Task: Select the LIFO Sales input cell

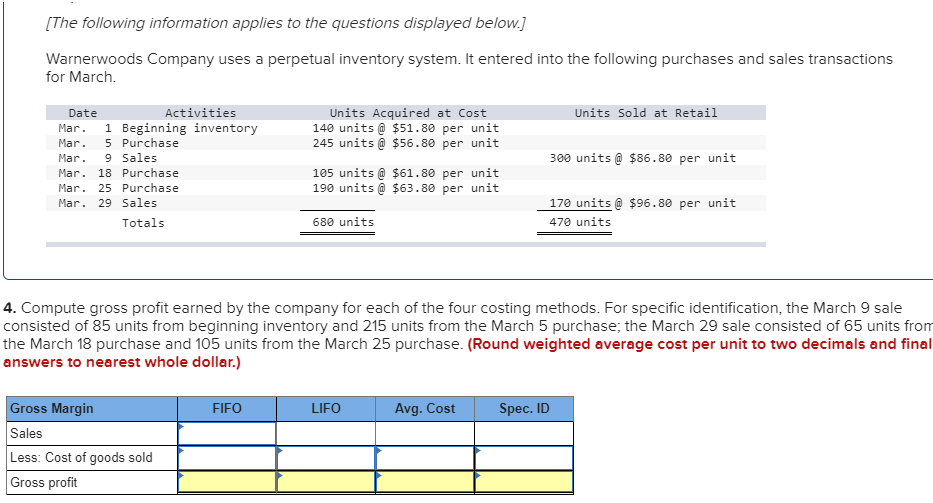Action: pos(326,433)
